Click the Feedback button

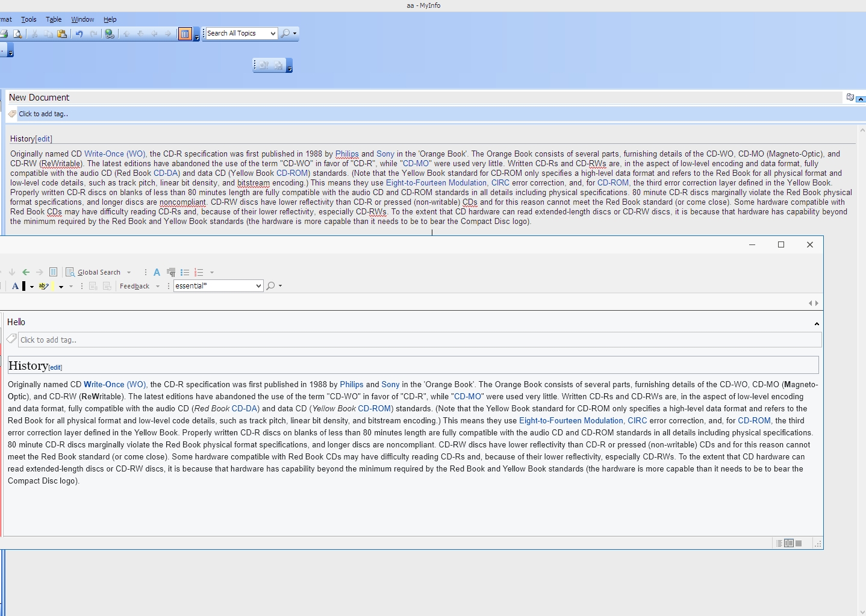point(134,286)
